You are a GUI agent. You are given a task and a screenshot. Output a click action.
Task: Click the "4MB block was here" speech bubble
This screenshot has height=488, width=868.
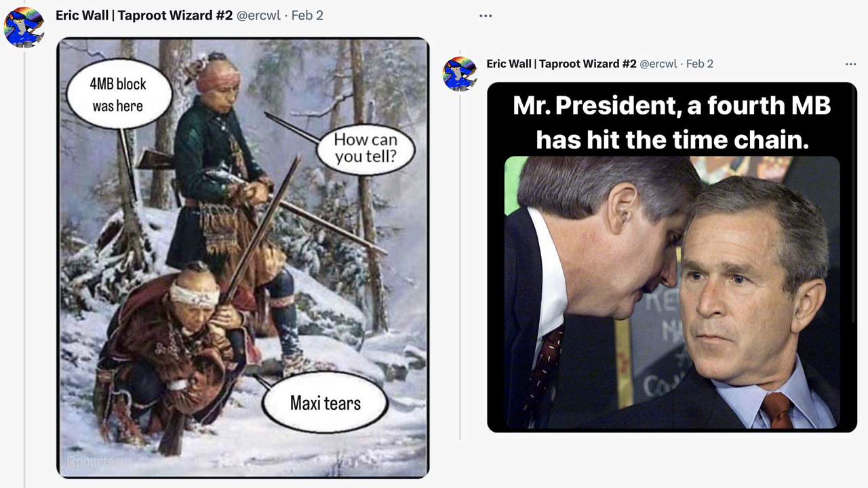[x=117, y=94]
